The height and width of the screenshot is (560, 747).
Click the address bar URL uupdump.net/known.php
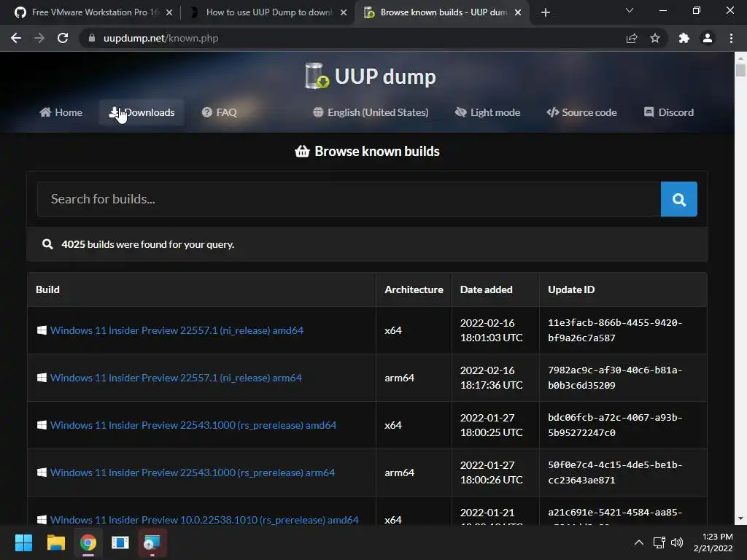coord(161,38)
